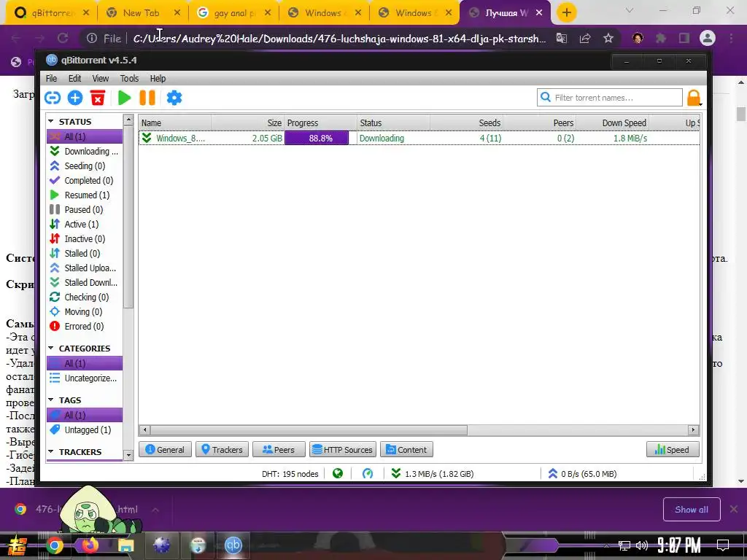Sort torrents by the Progress column header
Screen dimensions: 747x560
click(x=321, y=122)
